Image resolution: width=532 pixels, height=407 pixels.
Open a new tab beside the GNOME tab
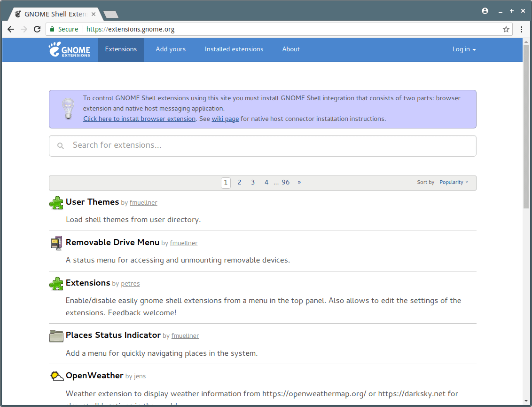point(110,14)
